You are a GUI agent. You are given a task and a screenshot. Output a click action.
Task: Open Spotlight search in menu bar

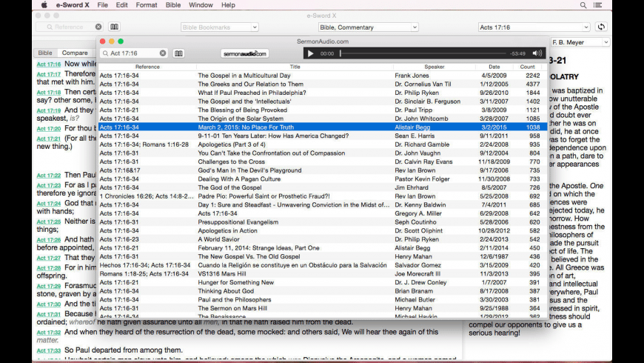(583, 5)
